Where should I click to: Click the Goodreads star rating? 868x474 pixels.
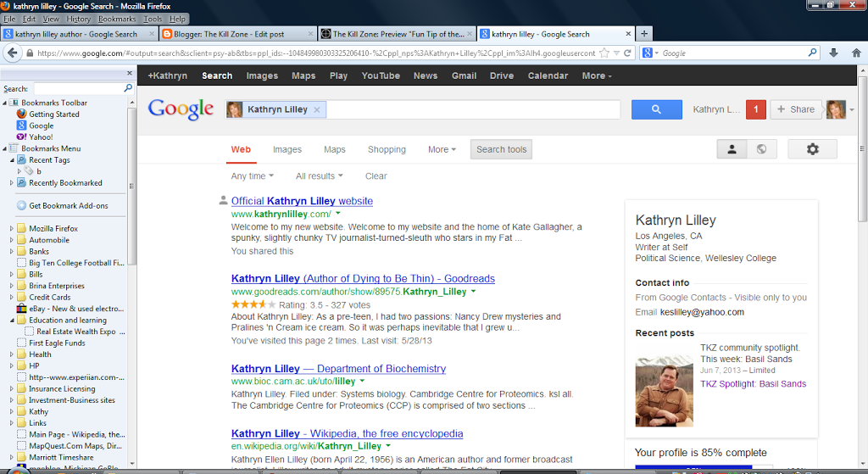(253, 304)
